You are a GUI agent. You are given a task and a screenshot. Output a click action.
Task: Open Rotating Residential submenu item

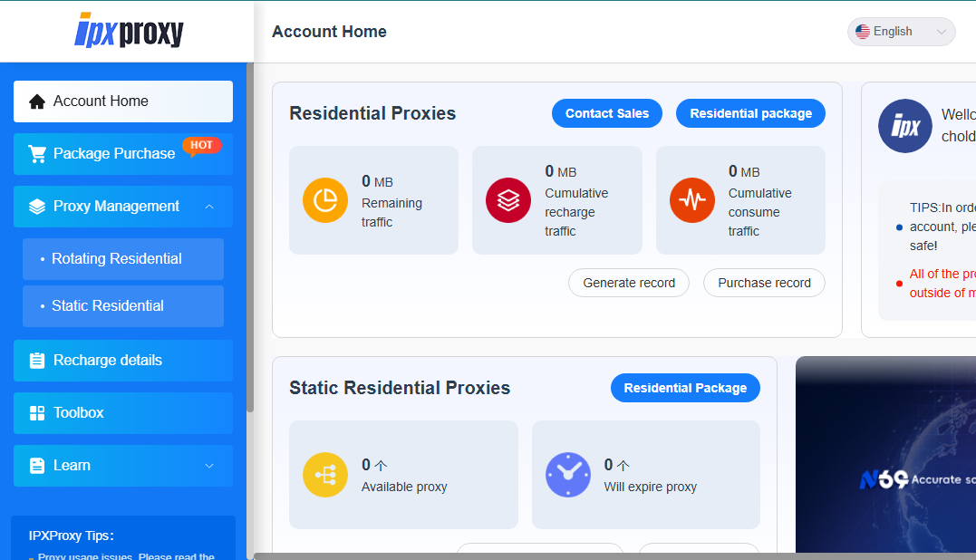coord(123,259)
